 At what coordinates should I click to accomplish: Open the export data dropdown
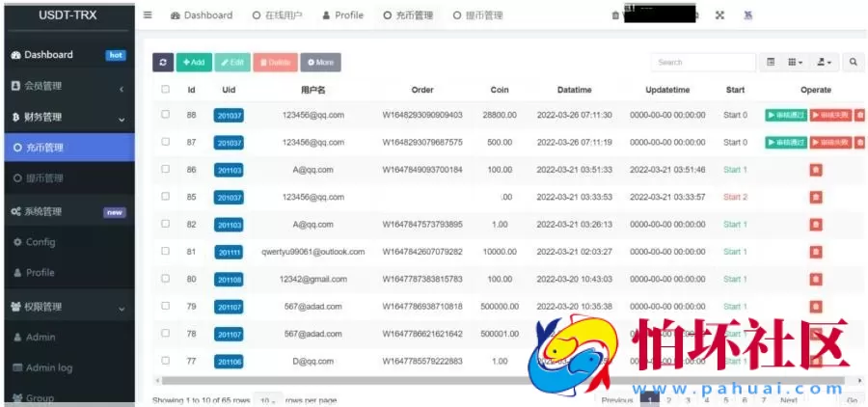point(825,63)
